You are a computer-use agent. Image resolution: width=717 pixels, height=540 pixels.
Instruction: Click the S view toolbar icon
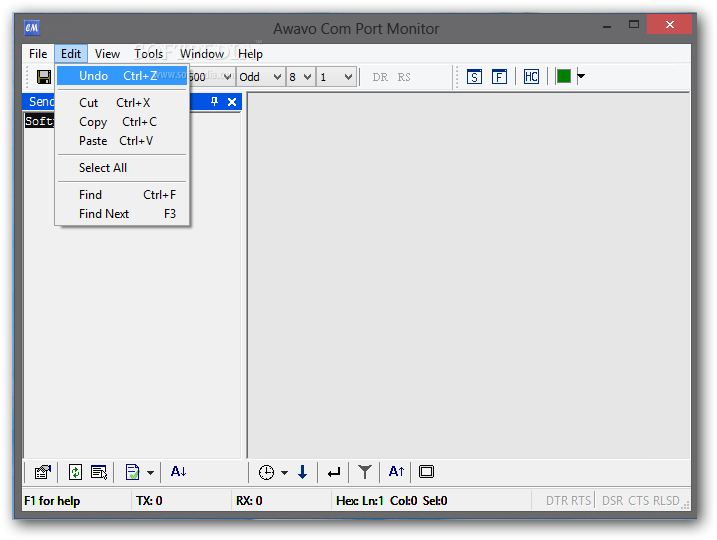tap(474, 77)
